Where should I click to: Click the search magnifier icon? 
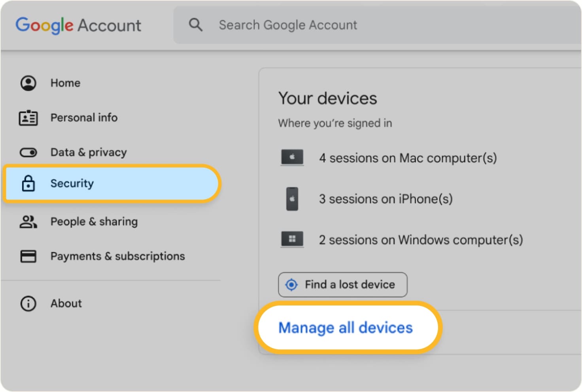tap(195, 24)
